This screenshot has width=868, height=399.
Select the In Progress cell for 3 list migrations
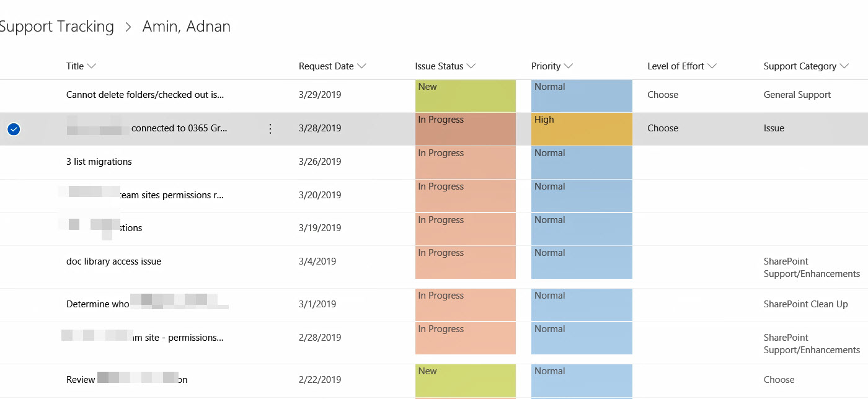pos(465,162)
